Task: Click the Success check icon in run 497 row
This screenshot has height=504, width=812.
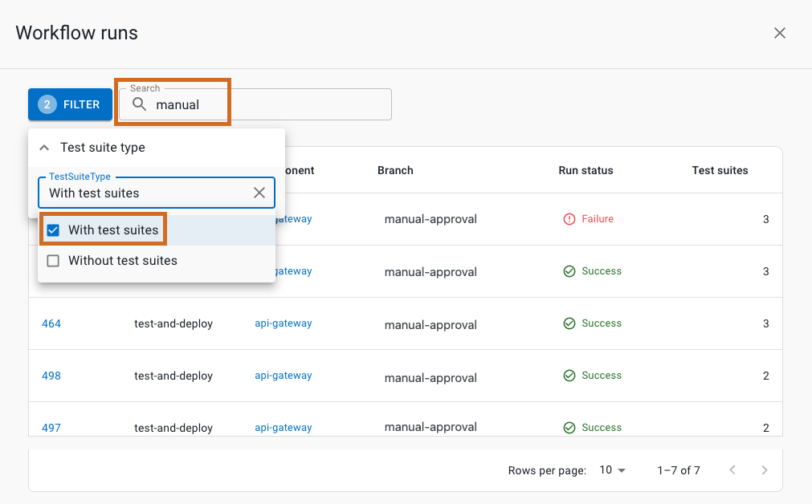Action: [569, 428]
